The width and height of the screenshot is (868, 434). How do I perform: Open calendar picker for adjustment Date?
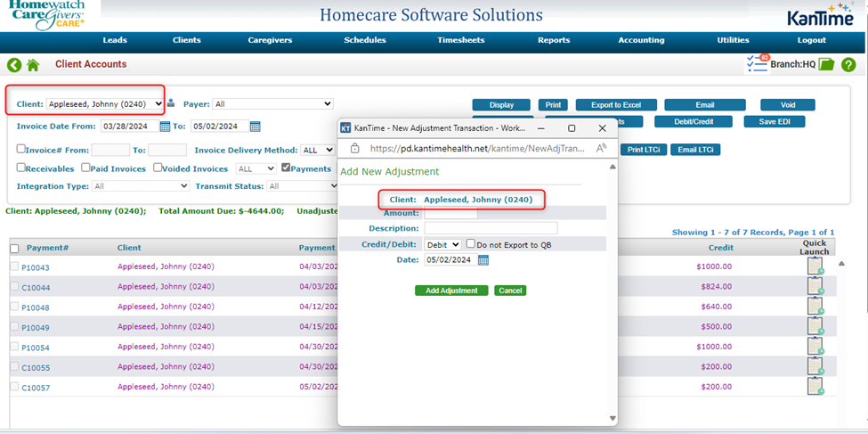coord(483,260)
